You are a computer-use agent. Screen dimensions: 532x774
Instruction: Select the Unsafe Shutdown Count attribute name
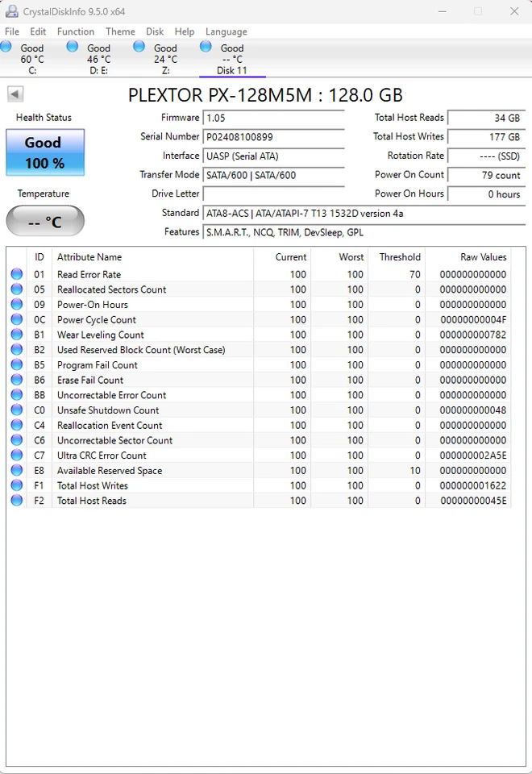(x=108, y=410)
